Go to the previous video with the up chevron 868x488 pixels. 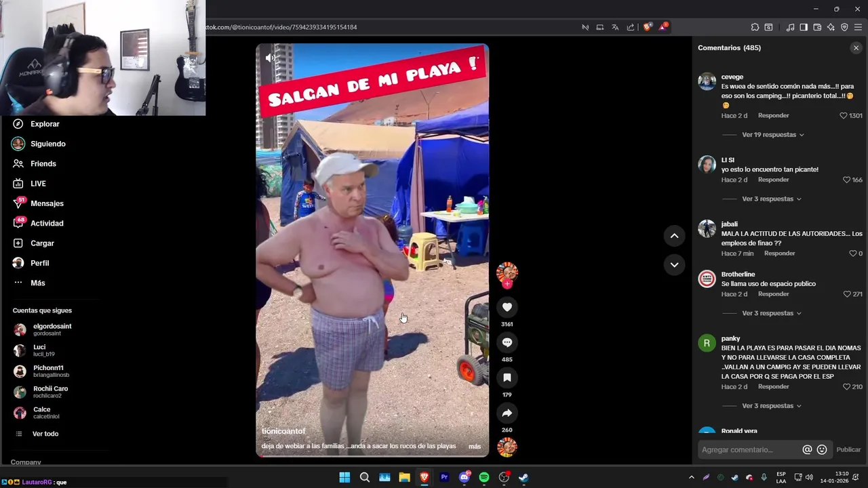pyautogui.click(x=674, y=236)
